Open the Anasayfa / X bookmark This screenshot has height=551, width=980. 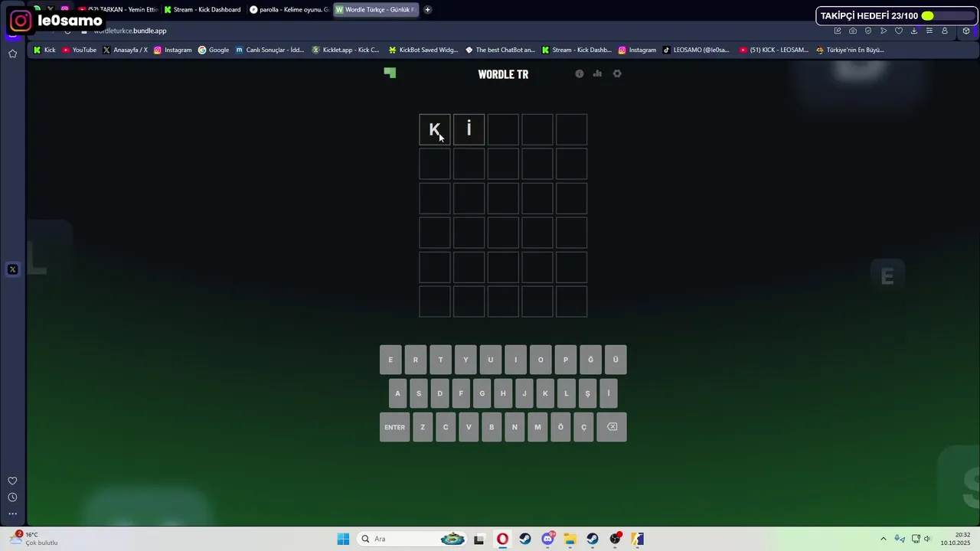pos(126,50)
